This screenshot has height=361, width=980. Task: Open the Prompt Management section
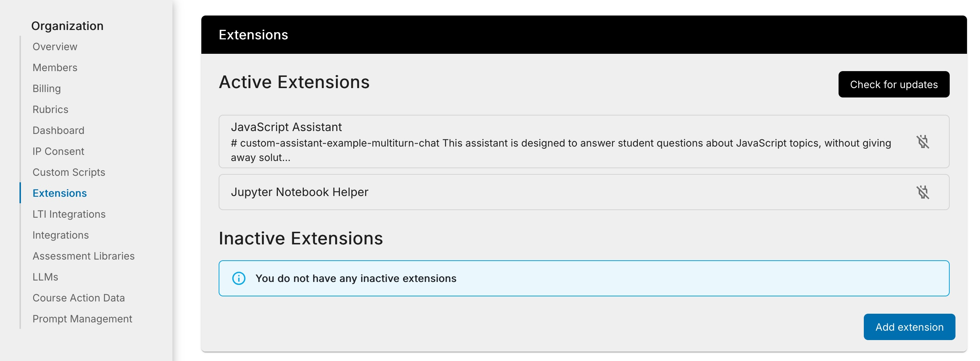click(x=82, y=319)
